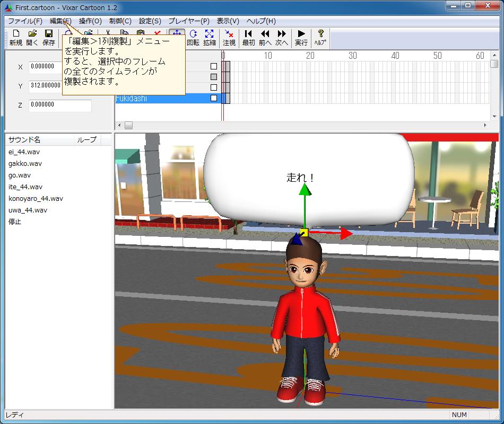The width and height of the screenshot is (504, 424).
Task: Click the 新規 (New) toolbar icon
Action: click(15, 38)
